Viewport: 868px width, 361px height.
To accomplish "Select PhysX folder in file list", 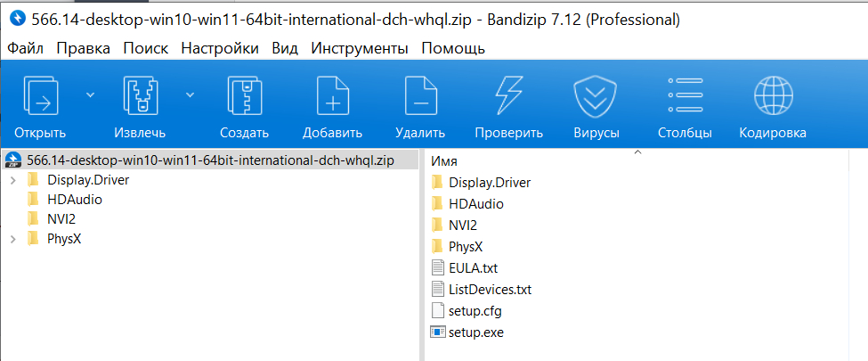I will [x=466, y=246].
